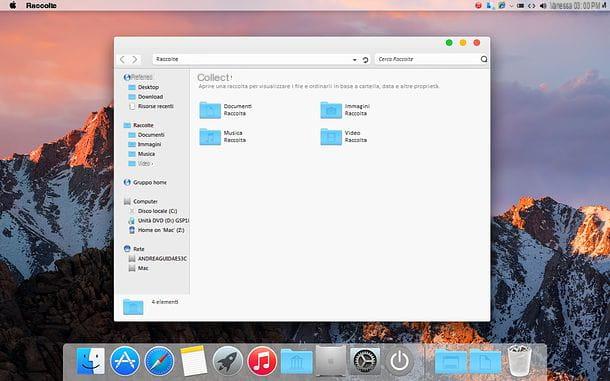Click the Collect heading text
Screen dimensions: 610x381
tap(214, 77)
